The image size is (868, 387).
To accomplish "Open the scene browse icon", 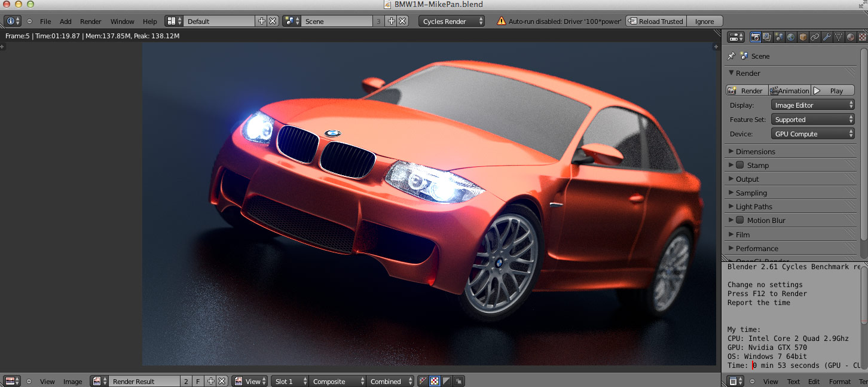I will pos(292,21).
